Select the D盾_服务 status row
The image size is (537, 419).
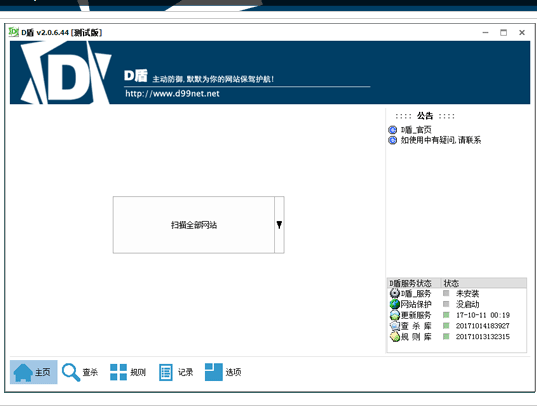[x=457, y=294]
